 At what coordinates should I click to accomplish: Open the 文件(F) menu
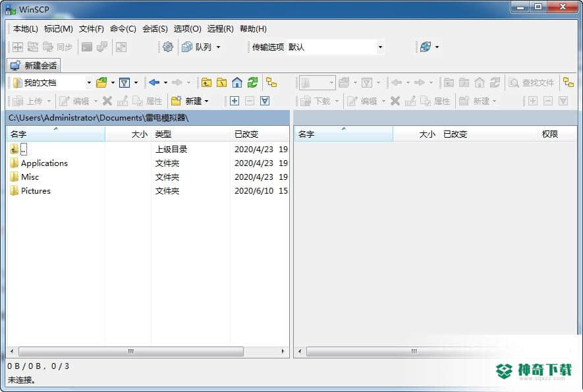click(x=91, y=28)
